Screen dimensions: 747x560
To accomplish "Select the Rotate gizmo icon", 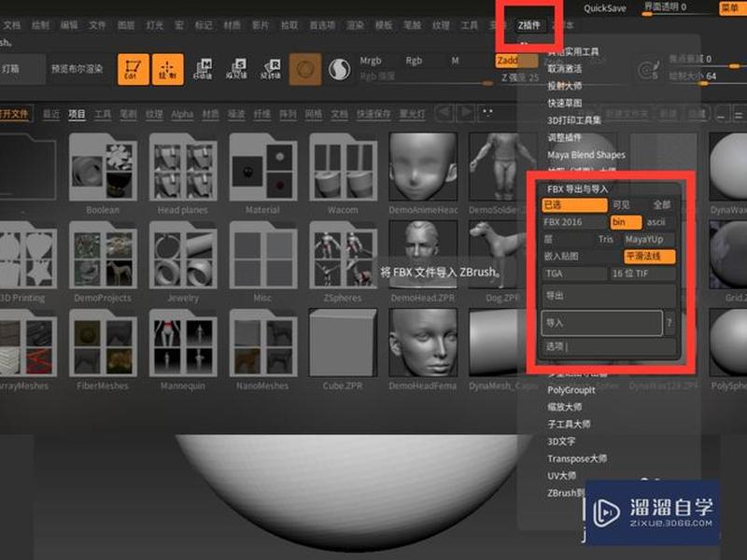I will (271, 69).
